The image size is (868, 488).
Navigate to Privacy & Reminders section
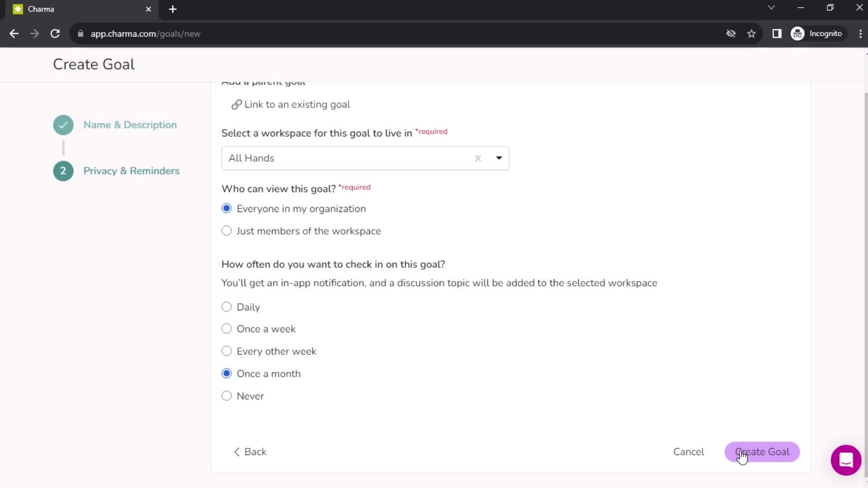coord(132,171)
